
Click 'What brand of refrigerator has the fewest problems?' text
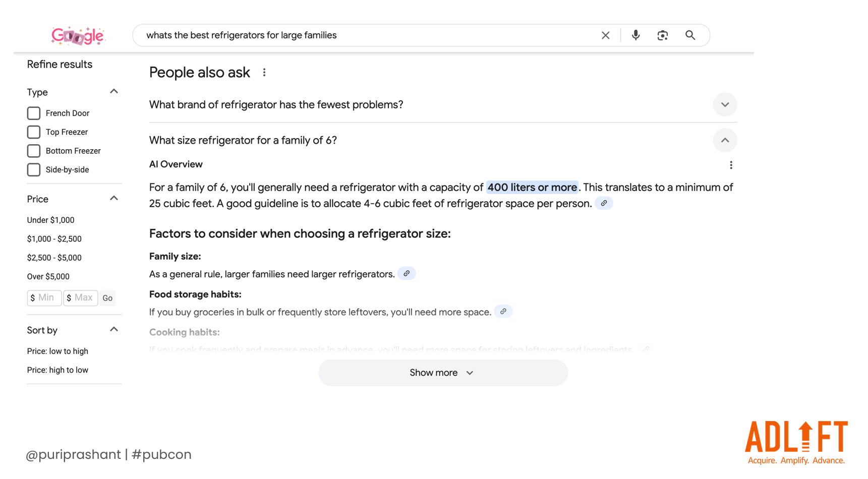point(276,105)
